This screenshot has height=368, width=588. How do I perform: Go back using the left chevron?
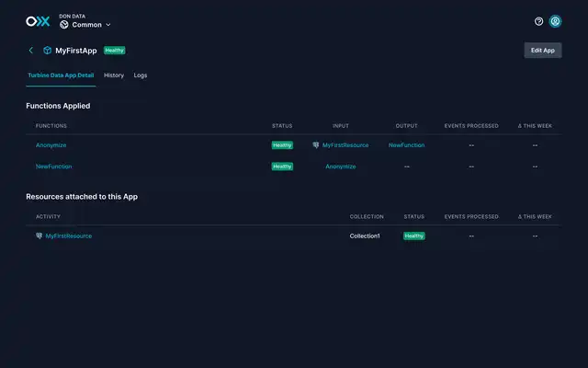point(31,51)
